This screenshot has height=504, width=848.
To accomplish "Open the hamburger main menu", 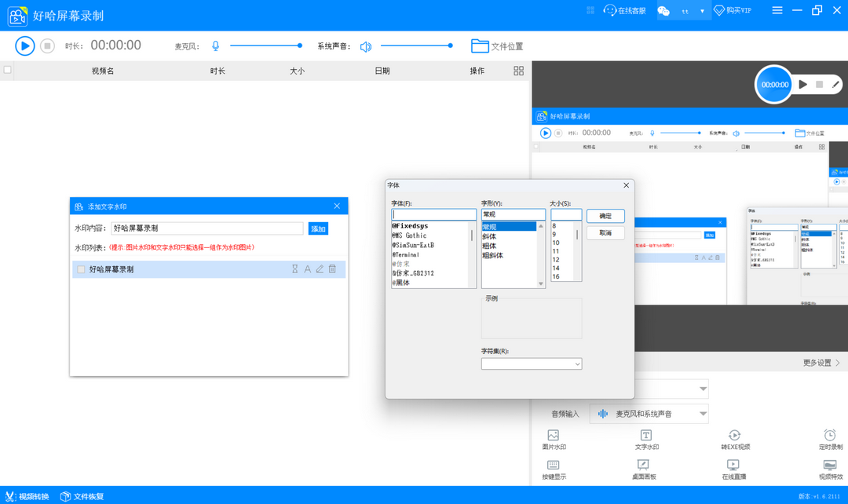I will click(777, 10).
